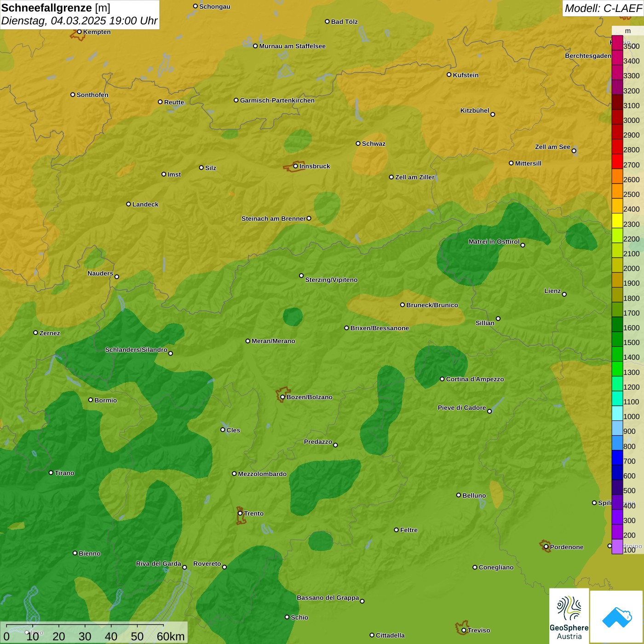Click the 1600 m green legend swatch

point(617,324)
